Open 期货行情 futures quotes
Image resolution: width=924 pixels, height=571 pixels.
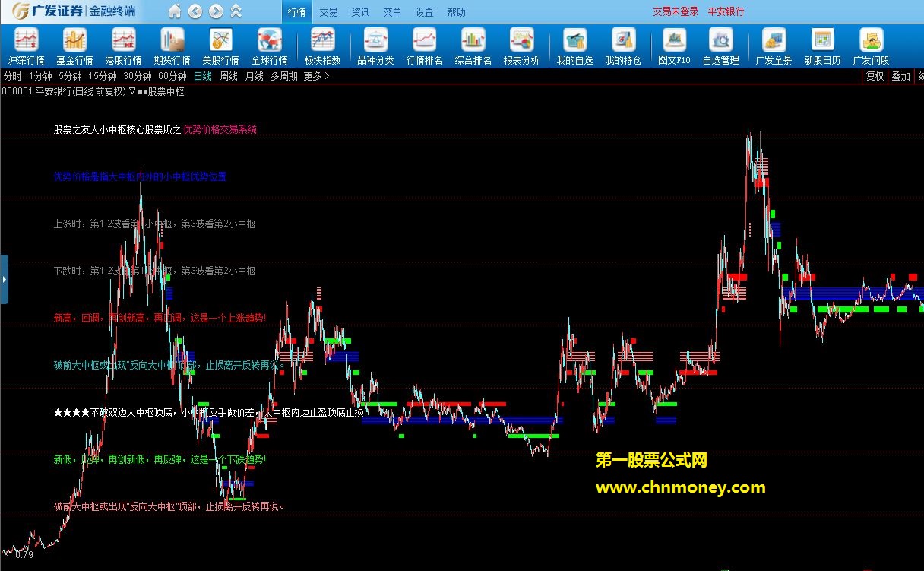pos(172,46)
